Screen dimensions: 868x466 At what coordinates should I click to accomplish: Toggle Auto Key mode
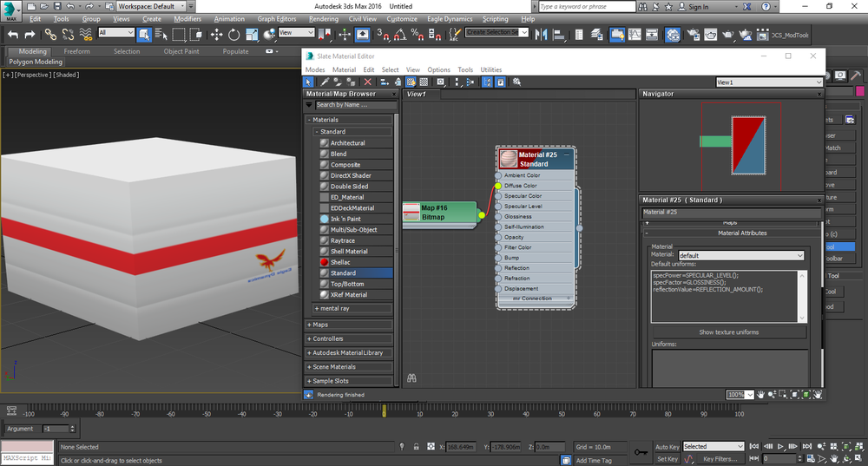click(x=667, y=447)
